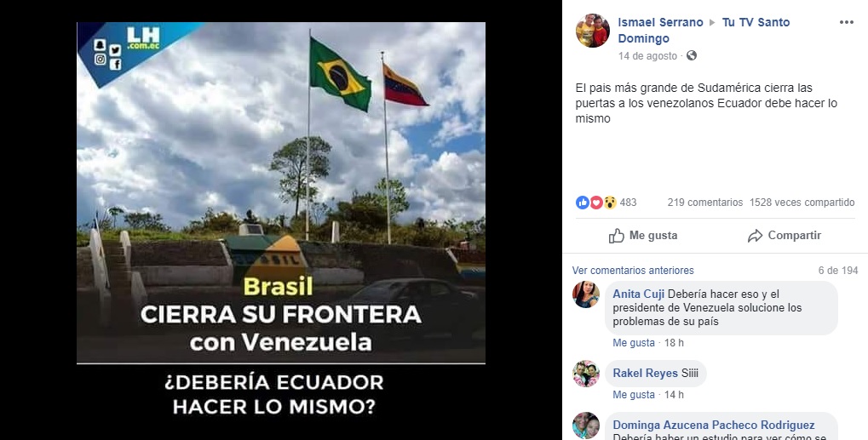Open Dominga Azucena Pacheco Rodriguez profile

(x=714, y=425)
